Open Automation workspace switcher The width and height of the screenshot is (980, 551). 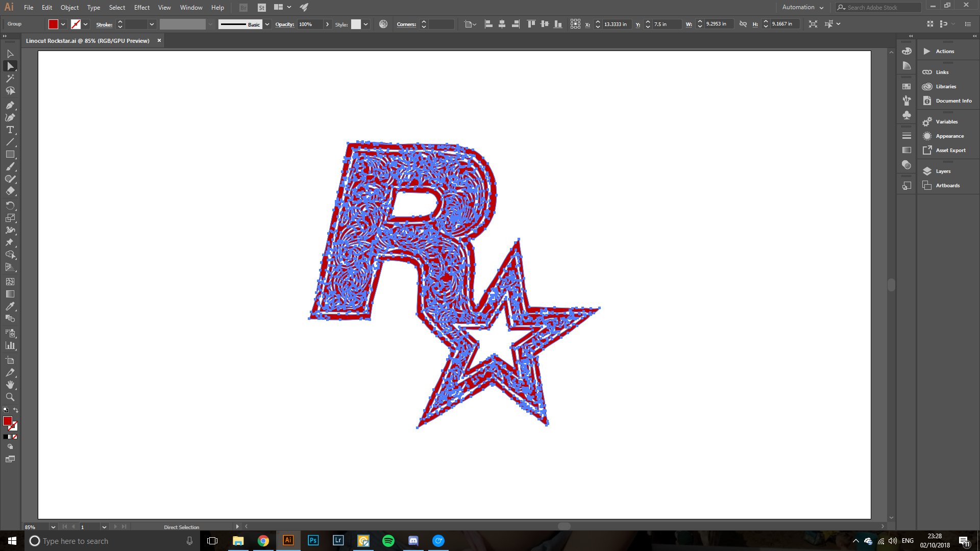802,7
